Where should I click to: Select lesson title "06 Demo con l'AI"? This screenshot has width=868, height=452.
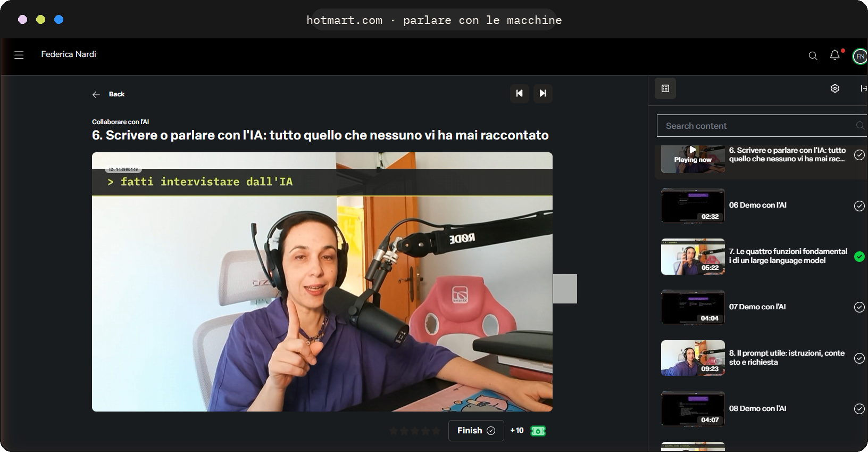(757, 206)
